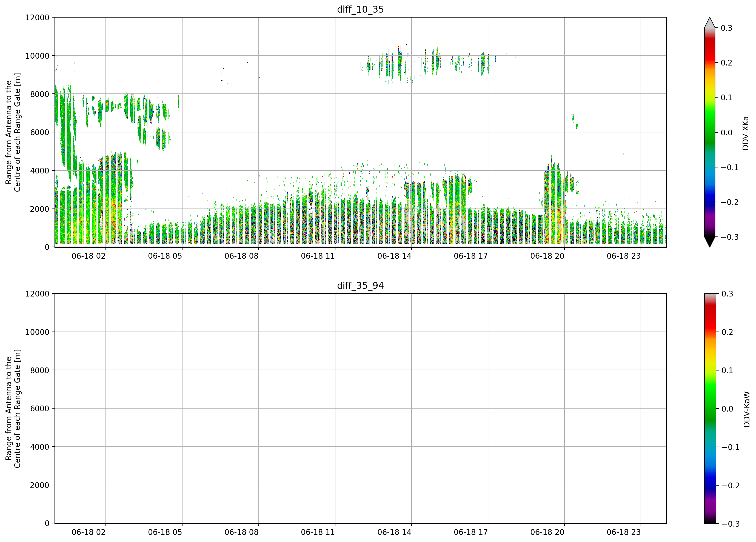Image resolution: width=756 pixels, height=542 pixels.
Task: Click '06-18 02' tick under diff_35_94 plot
Action: click(89, 532)
